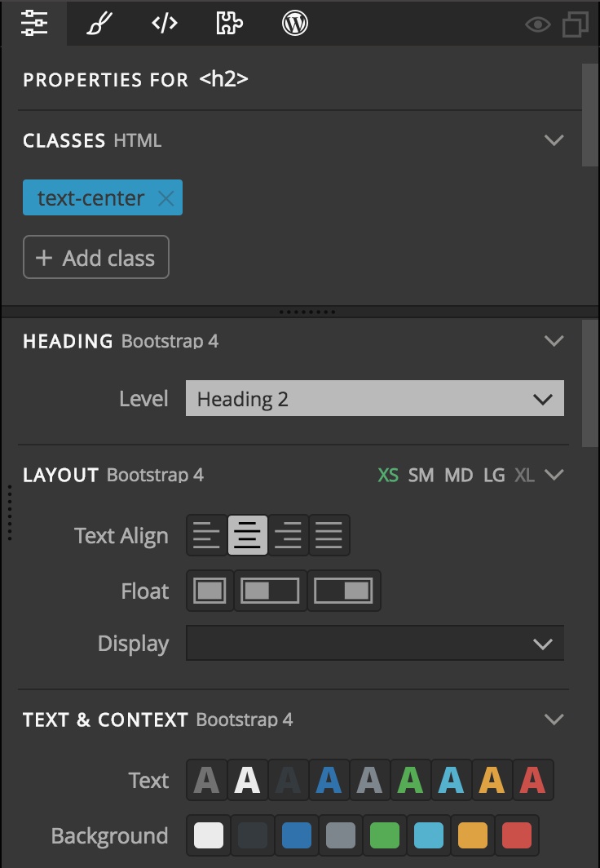Open the WordPress panel icon

tap(295, 24)
